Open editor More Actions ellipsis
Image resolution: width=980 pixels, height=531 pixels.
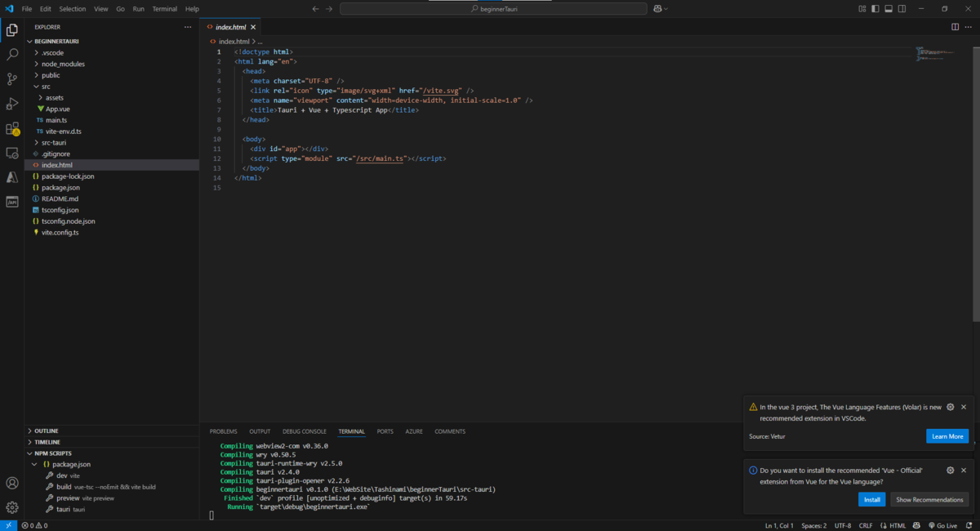pos(969,27)
